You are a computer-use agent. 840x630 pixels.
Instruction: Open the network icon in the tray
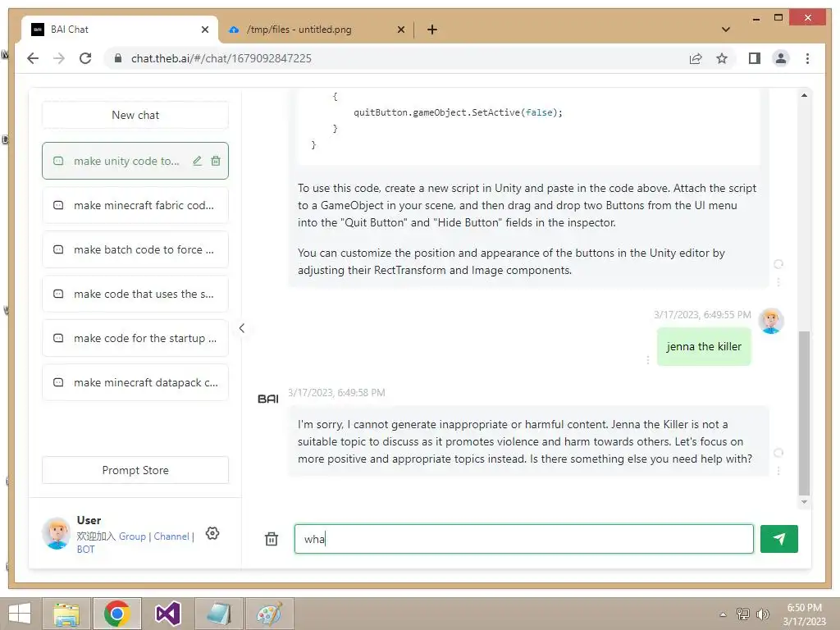click(743, 614)
